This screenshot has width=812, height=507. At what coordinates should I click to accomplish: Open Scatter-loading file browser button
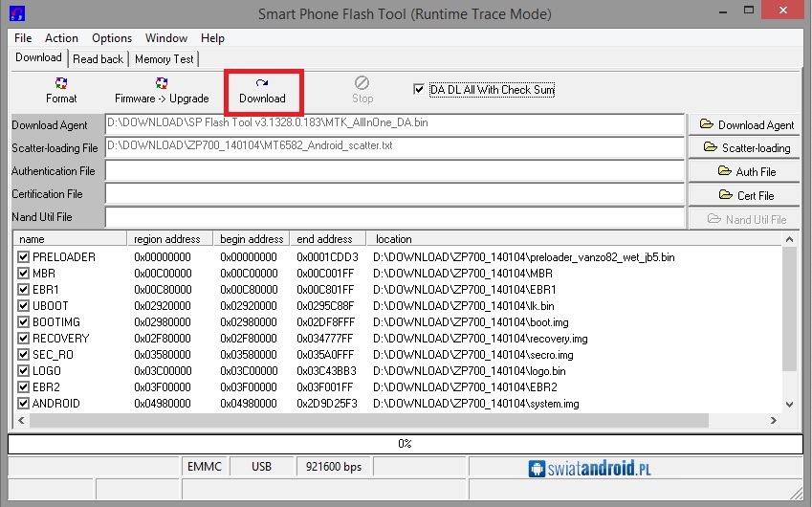coord(746,147)
